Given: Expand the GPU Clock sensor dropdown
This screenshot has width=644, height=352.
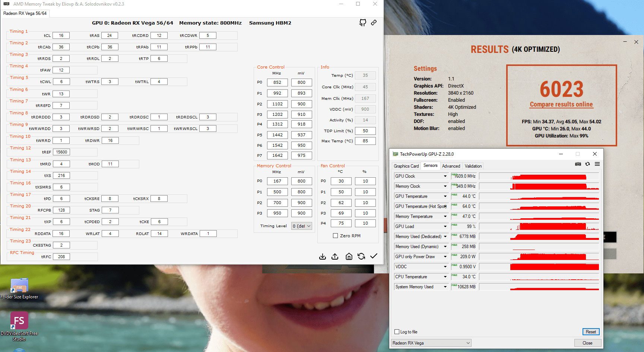Looking at the screenshot, I should click(x=445, y=176).
